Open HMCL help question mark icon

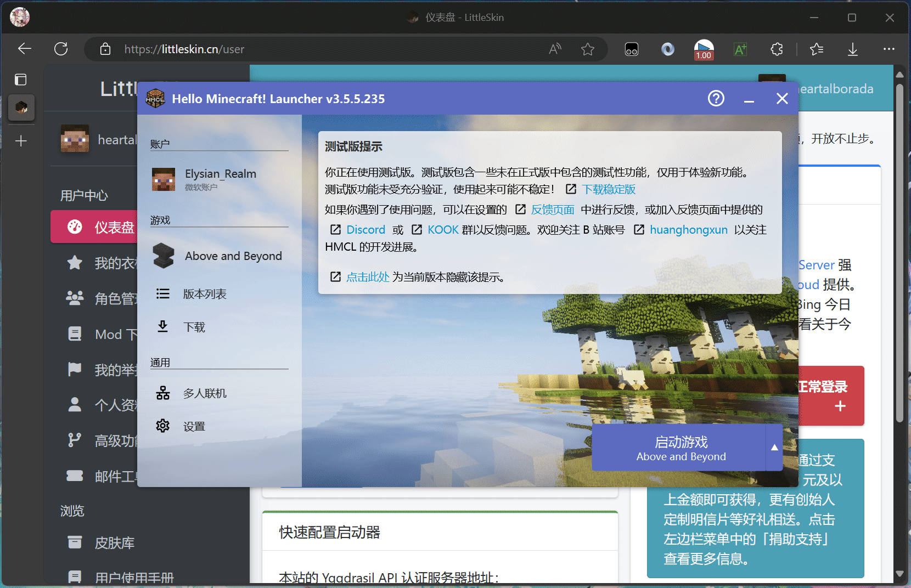pos(716,99)
